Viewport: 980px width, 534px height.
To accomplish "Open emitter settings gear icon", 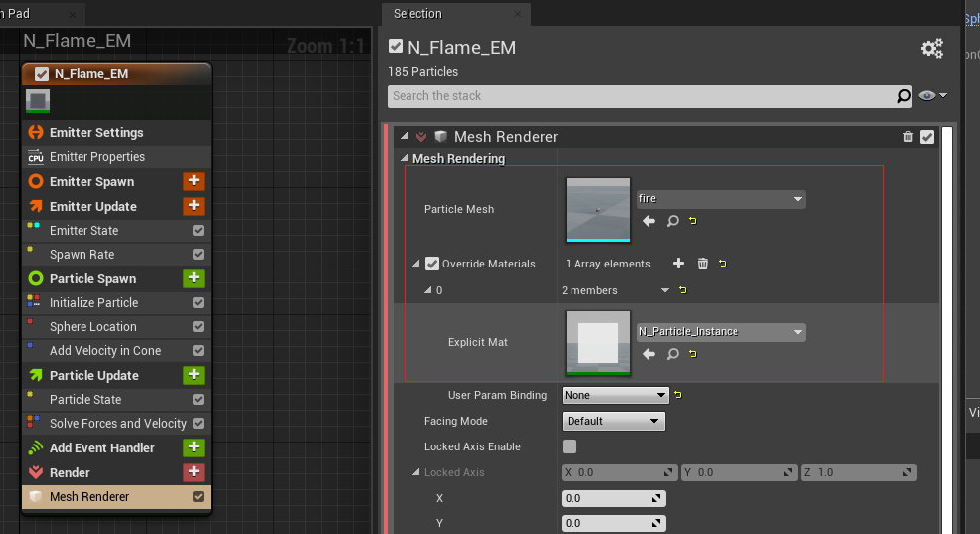I will [x=932, y=48].
